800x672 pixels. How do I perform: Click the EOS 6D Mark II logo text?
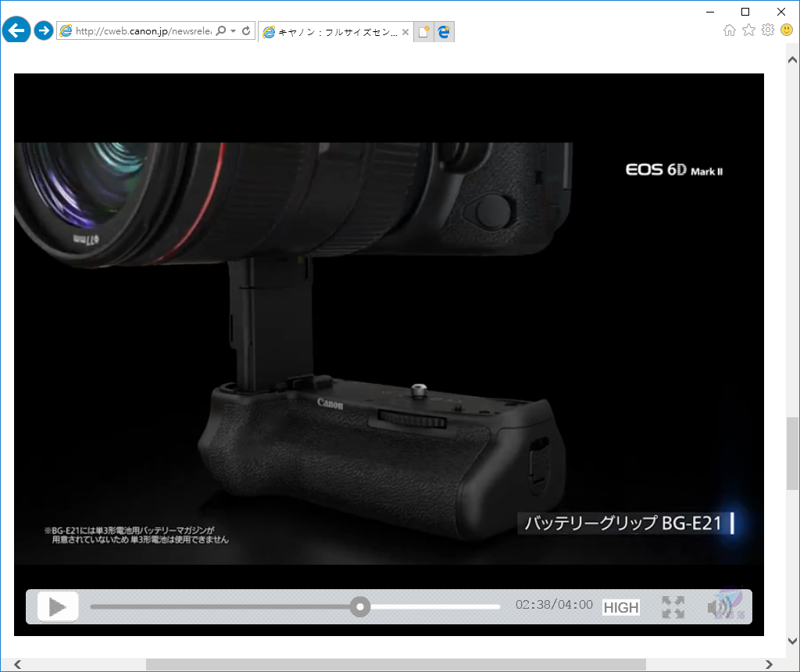click(674, 170)
